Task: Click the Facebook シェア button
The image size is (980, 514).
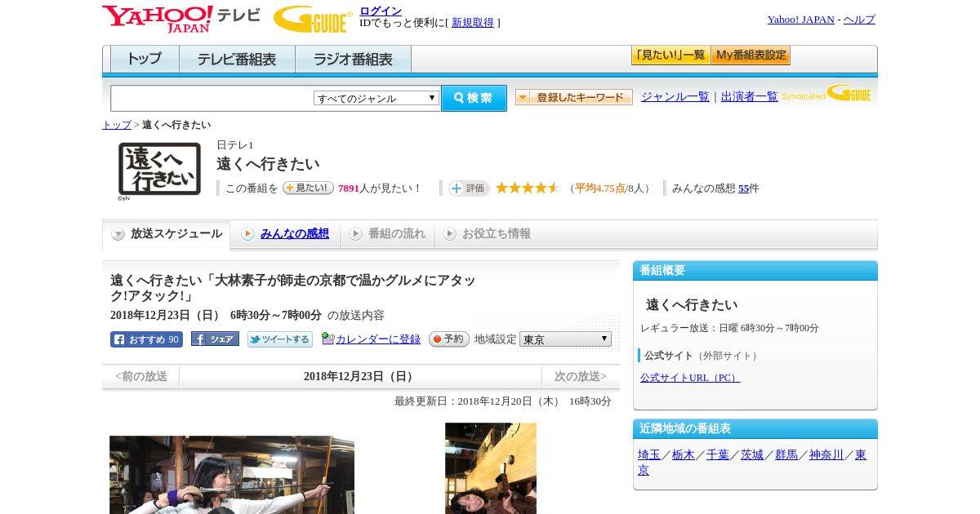Action: [x=215, y=339]
